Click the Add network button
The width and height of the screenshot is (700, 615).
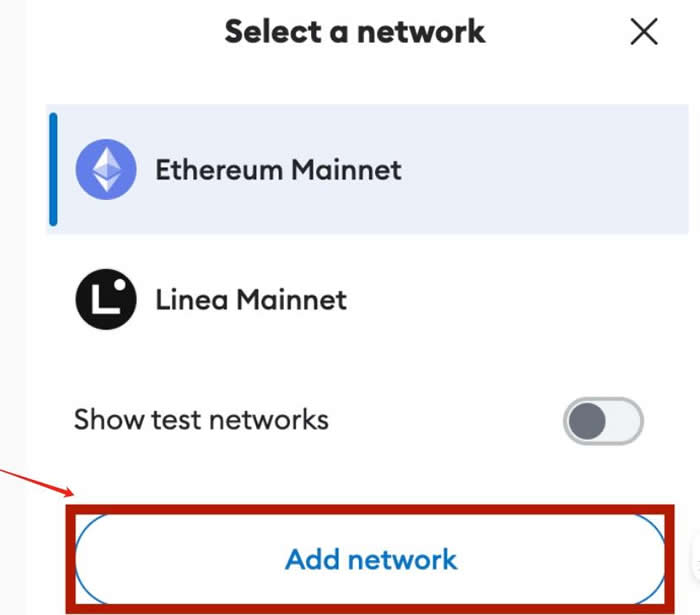point(370,559)
